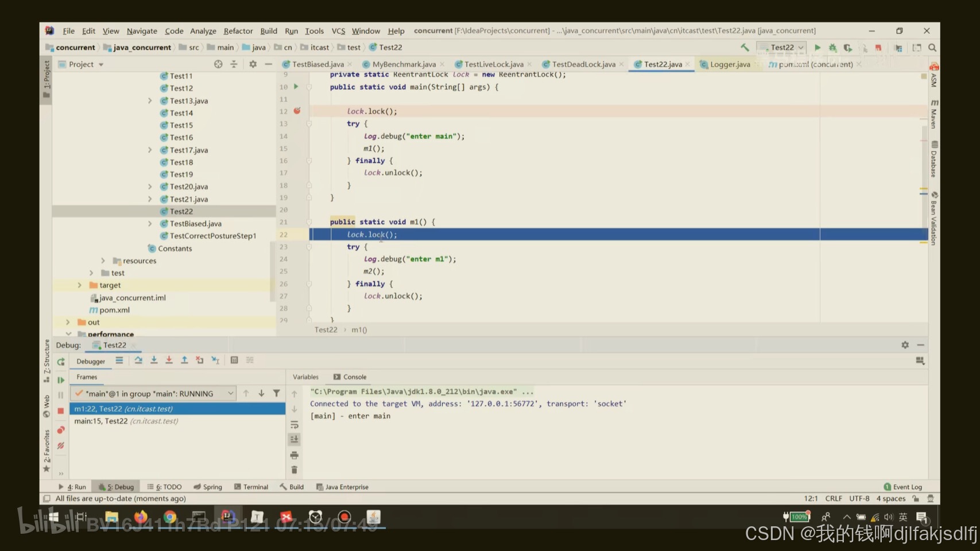Toggle soft-wrap in the console
Screen dimensions: 980x551
pyautogui.click(x=295, y=425)
